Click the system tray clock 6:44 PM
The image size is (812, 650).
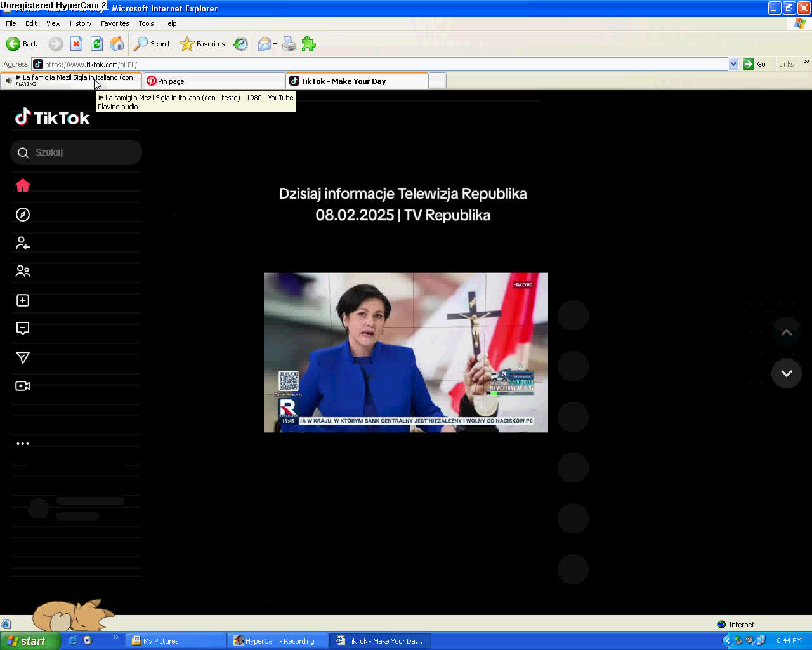[789, 640]
